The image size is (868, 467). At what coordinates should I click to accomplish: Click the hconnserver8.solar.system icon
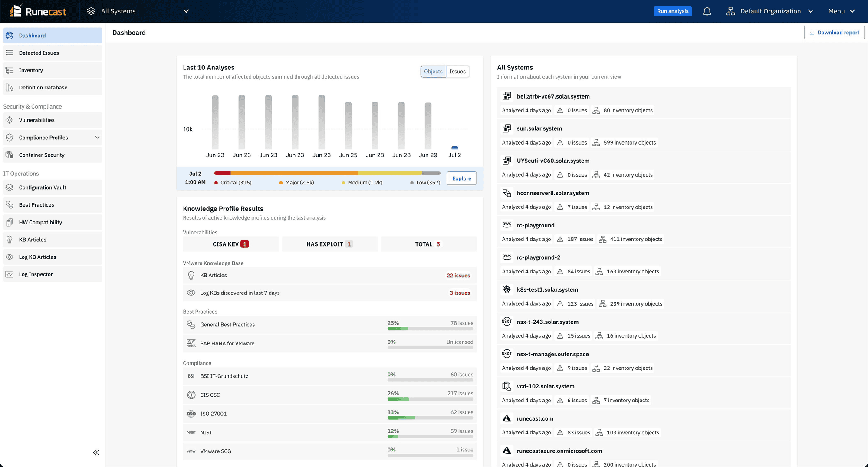(507, 193)
